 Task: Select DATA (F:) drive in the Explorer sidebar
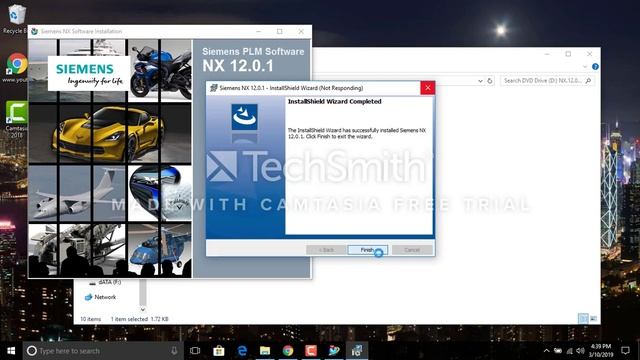tap(105, 282)
